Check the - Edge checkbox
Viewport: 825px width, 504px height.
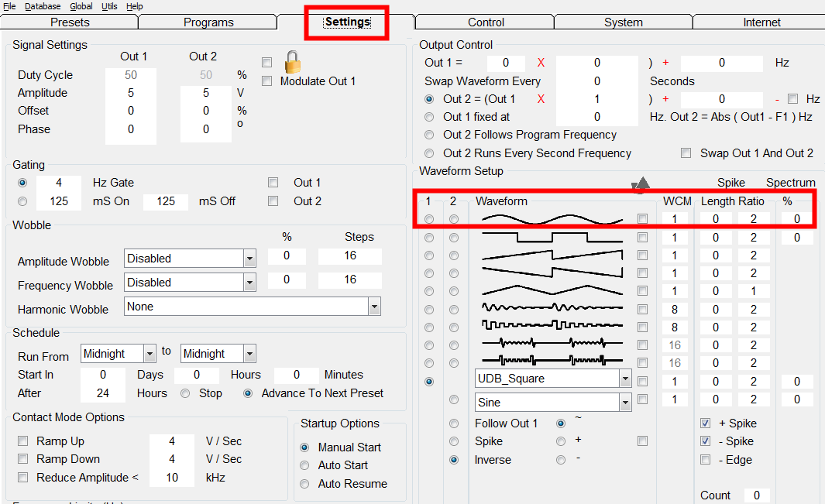point(706,459)
